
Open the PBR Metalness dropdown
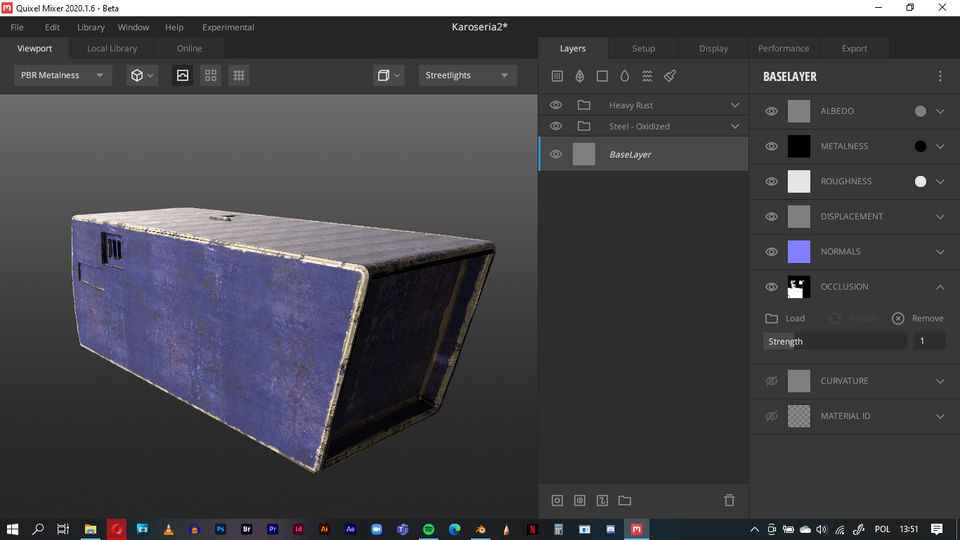coord(62,75)
